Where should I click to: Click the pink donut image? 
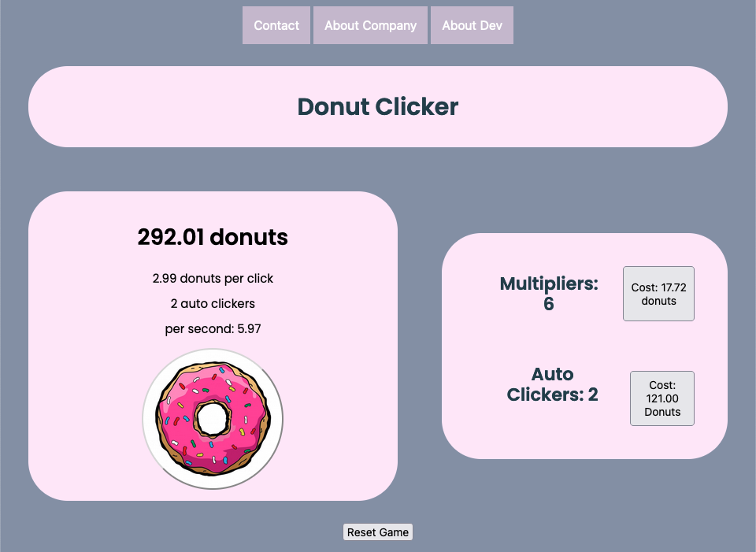tap(213, 419)
